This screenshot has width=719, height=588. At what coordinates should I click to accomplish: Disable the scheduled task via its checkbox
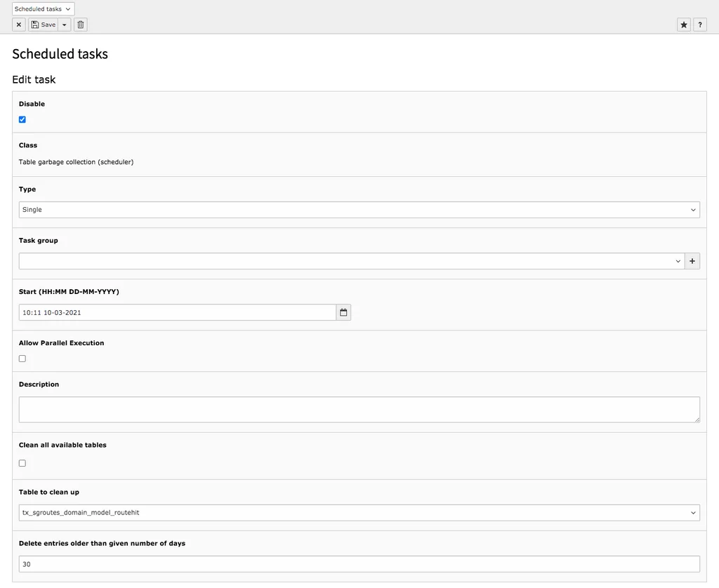click(22, 119)
